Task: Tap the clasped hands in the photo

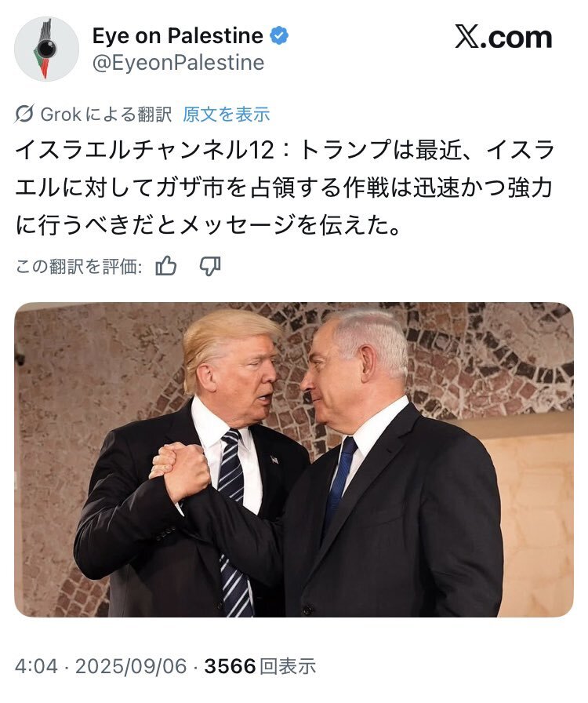Action: pos(180,472)
